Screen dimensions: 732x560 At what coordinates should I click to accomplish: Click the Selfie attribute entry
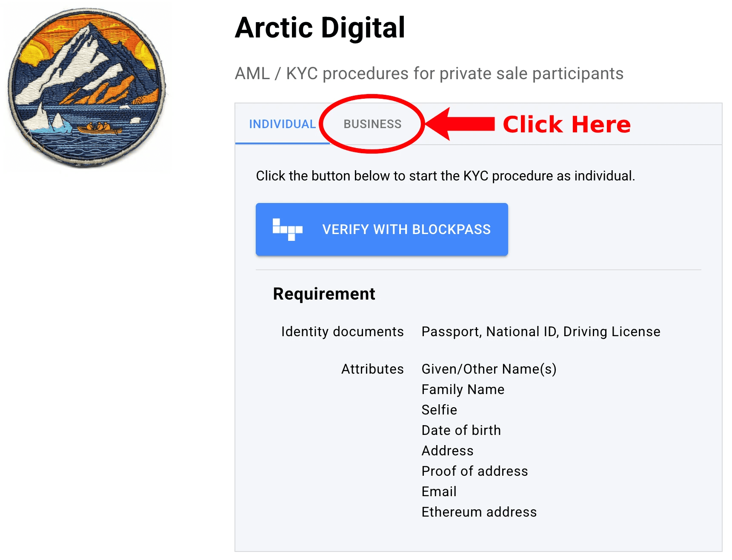[439, 410]
